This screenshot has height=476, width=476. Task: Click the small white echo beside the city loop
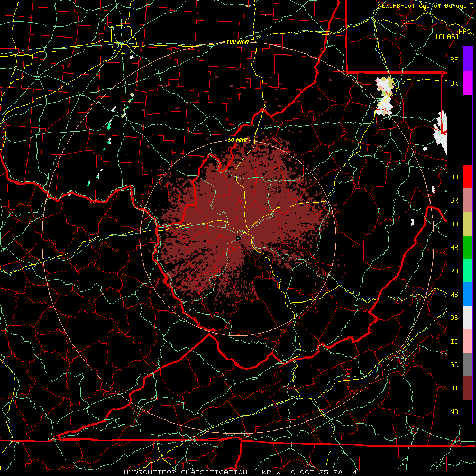[x=132, y=57]
